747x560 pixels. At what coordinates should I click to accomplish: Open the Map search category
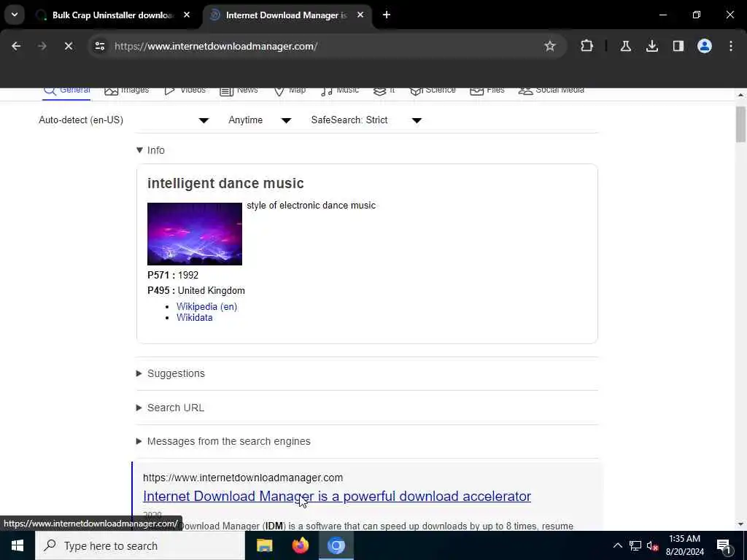pos(290,90)
